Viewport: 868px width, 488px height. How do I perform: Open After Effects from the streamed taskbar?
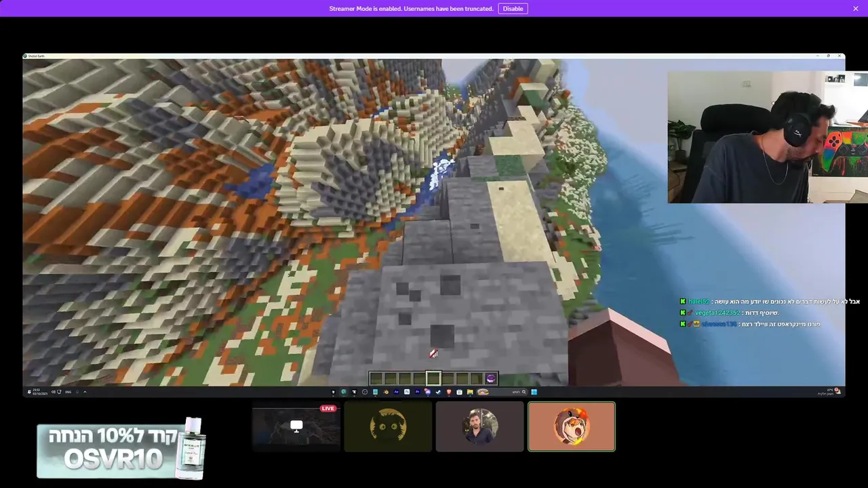[x=396, y=392]
